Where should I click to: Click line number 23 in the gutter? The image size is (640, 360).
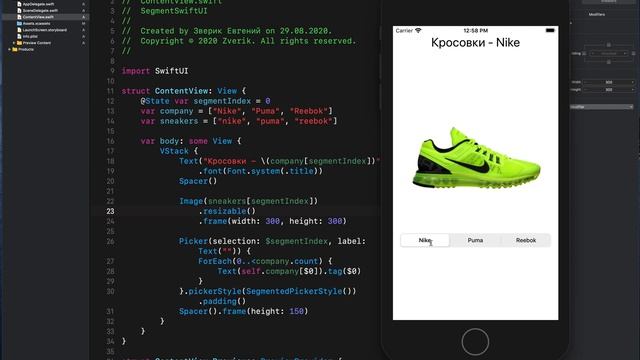111,211
